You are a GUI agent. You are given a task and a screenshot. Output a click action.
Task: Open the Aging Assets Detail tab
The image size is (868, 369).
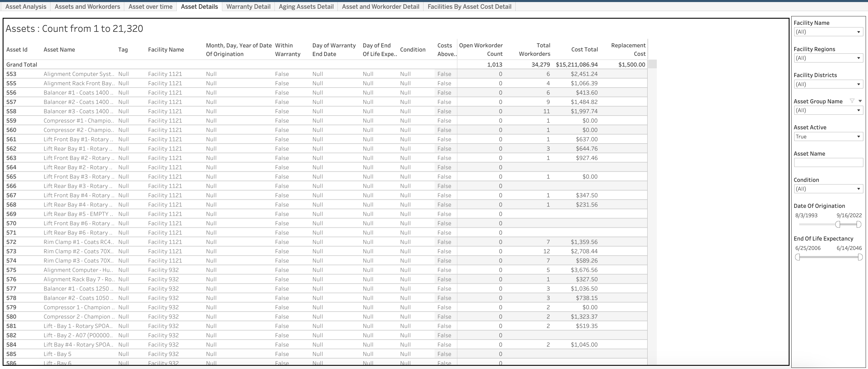click(306, 6)
